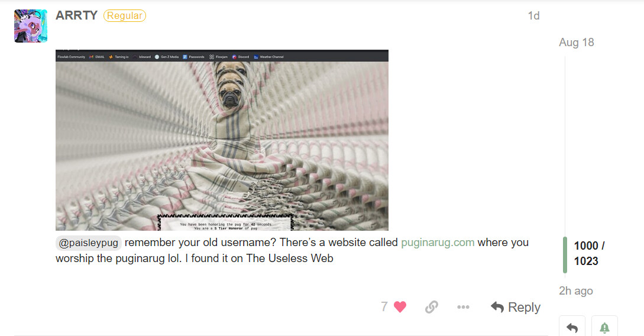The height and width of the screenshot is (336, 644).
Task: Click the 1d post date
Action: point(533,15)
